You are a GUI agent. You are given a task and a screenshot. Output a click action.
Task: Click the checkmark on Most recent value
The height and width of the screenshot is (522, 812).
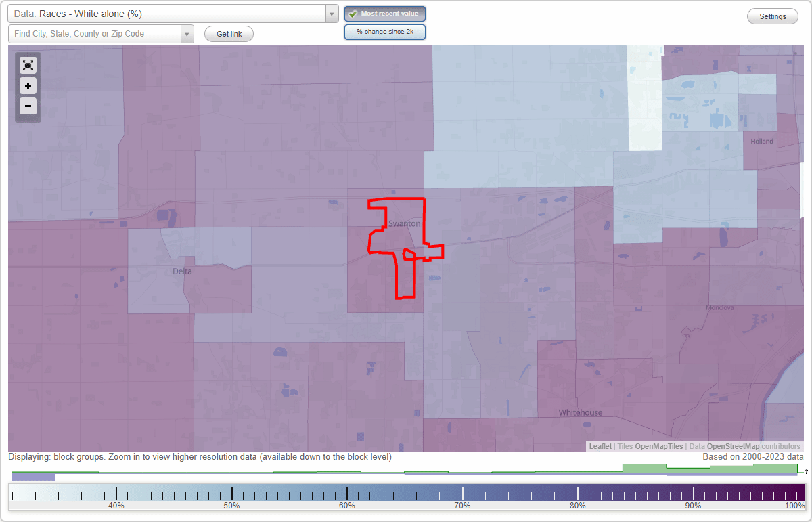pos(354,13)
